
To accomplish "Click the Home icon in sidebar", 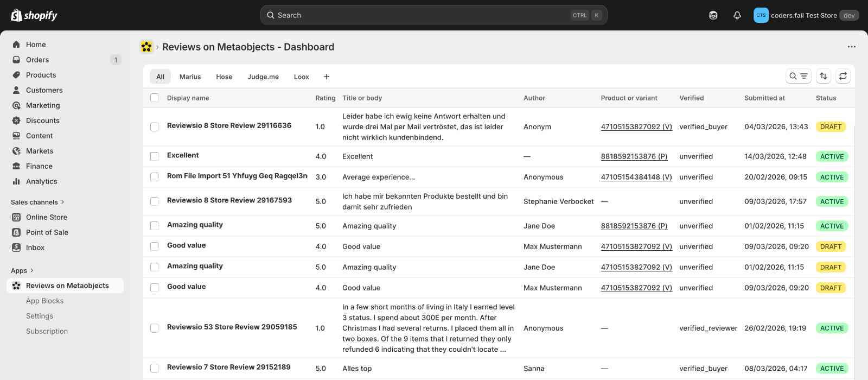I will click(16, 45).
